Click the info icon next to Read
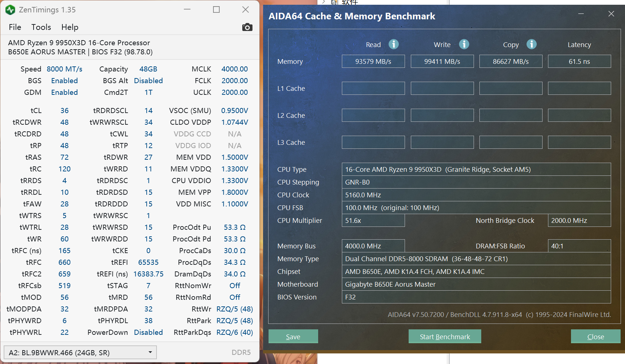Screen dimensions: 625x364 [x=393, y=44]
